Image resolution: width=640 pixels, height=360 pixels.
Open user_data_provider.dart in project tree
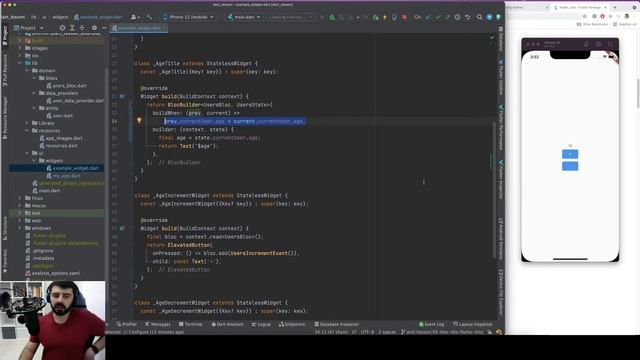point(75,100)
